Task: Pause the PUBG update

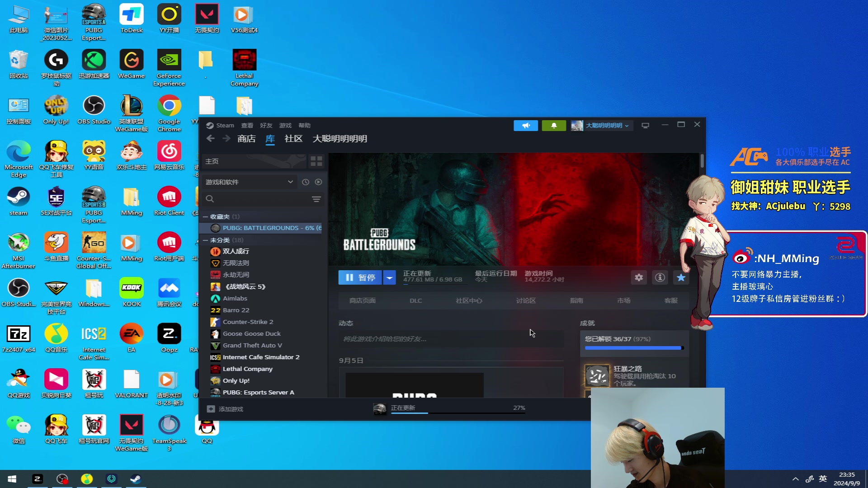Action: (x=360, y=277)
